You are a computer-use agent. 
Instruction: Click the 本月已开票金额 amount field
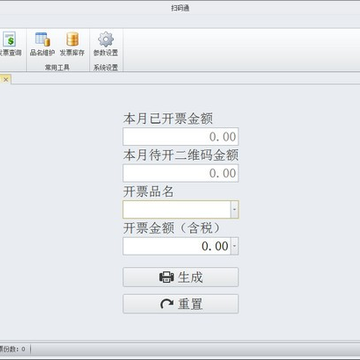[181, 137]
